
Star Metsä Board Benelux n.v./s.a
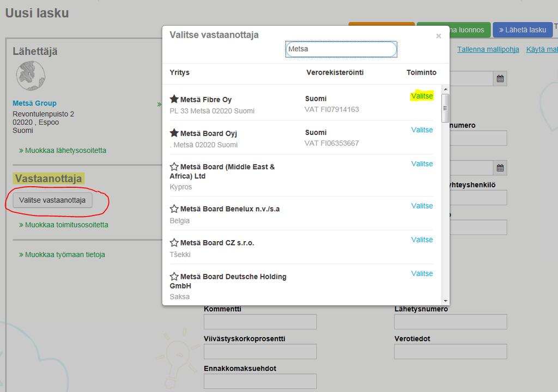pyautogui.click(x=174, y=209)
